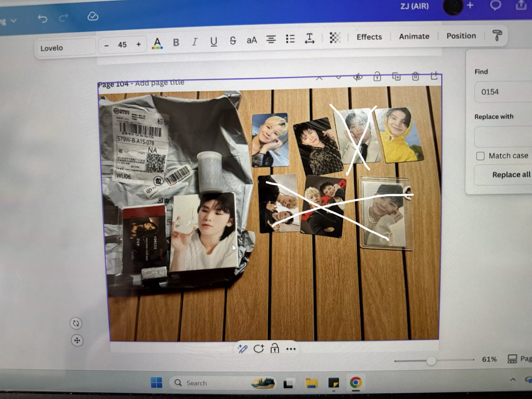The width and height of the screenshot is (532, 399).
Task: Select the copy style paint roller
Action: [x=498, y=36]
